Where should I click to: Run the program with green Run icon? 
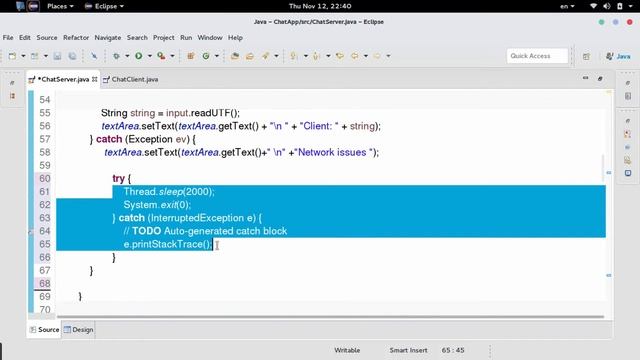click(x=139, y=56)
